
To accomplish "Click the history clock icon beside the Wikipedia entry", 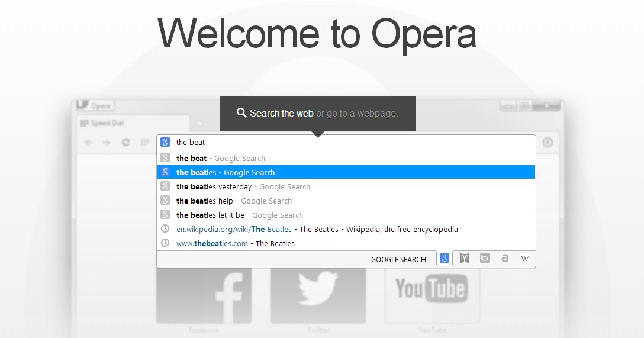I will pos(165,228).
